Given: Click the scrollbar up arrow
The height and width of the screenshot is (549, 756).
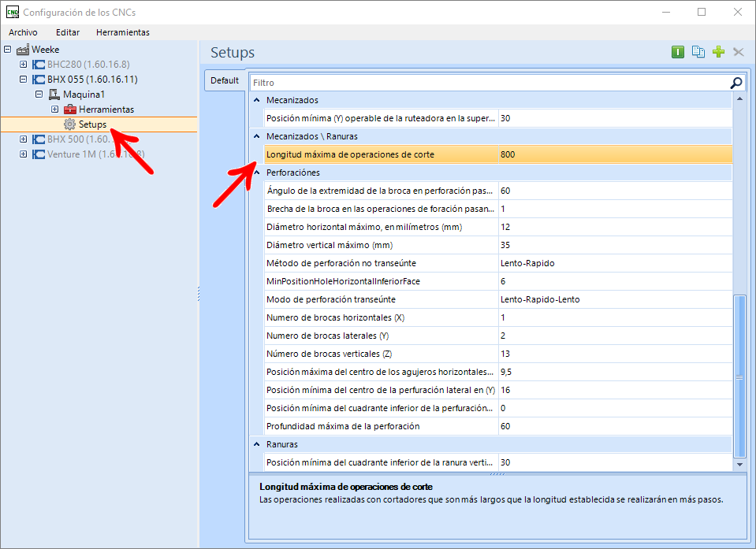Looking at the screenshot, I should pyautogui.click(x=739, y=98).
